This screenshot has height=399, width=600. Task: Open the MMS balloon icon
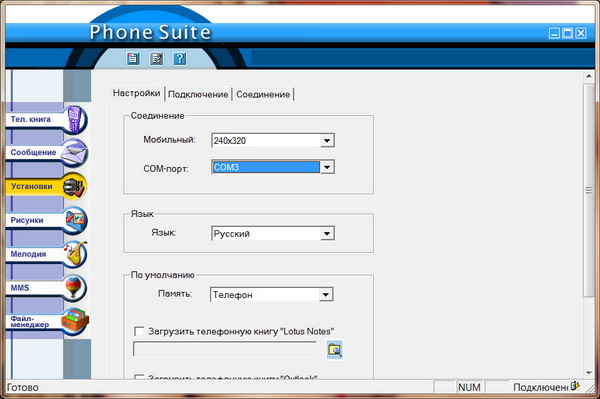(74, 288)
